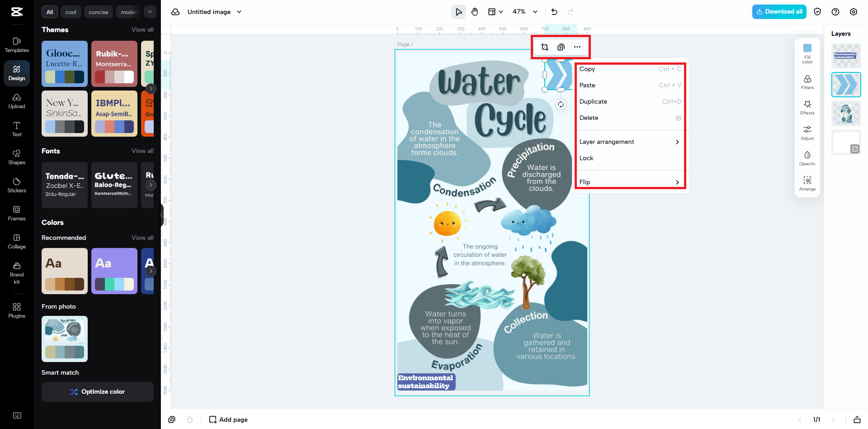The image size is (868, 429).
Task: Open the settings hexagon icon
Action: click(x=854, y=12)
